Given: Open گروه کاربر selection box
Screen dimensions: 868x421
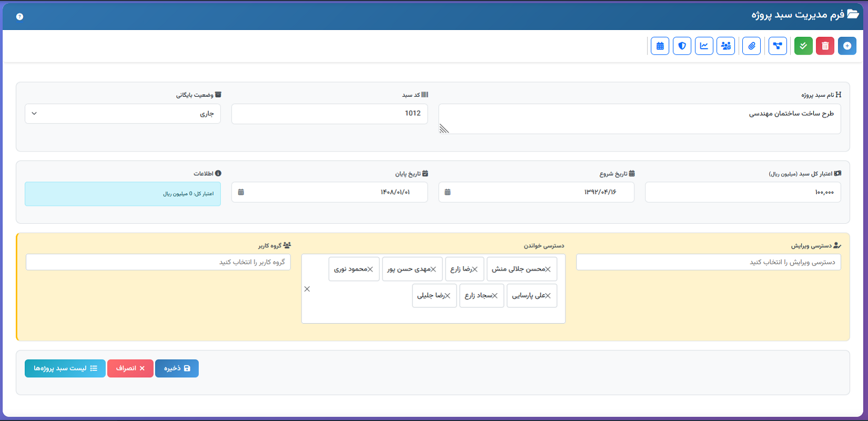Looking at the screenshot, I should [158, 262].
